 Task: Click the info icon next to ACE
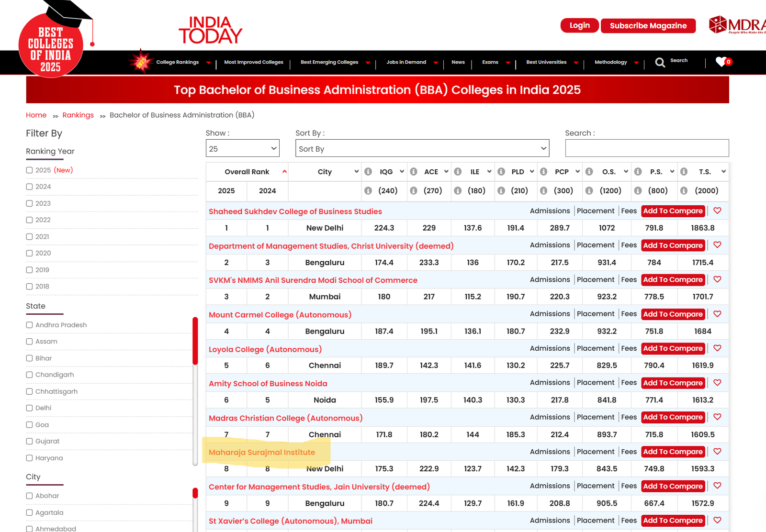[x=414, y=172]
